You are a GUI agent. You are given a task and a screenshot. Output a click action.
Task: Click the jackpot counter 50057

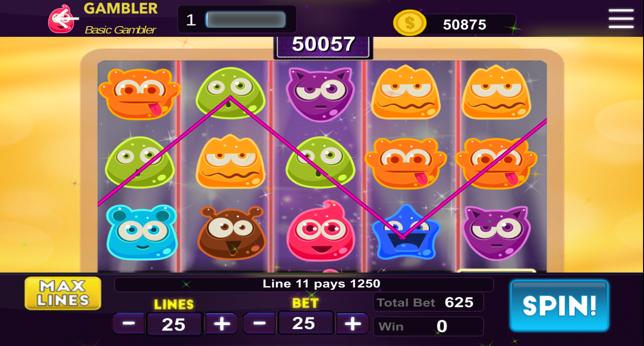(323, 45)
